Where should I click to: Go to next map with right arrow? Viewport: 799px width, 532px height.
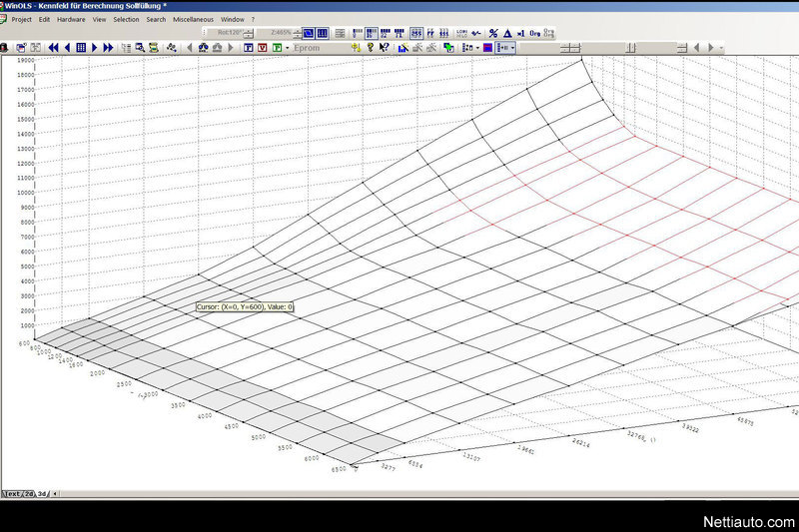tap(95, 47)
